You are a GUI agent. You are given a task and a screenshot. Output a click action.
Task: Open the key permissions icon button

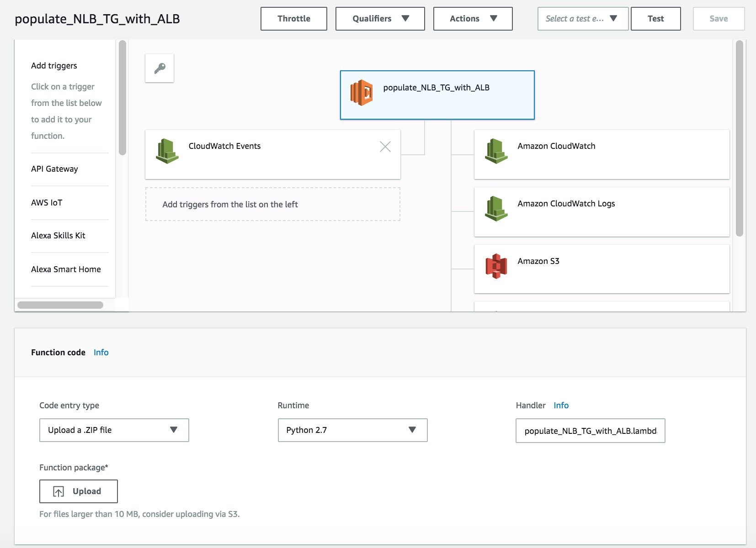point(160,68)
